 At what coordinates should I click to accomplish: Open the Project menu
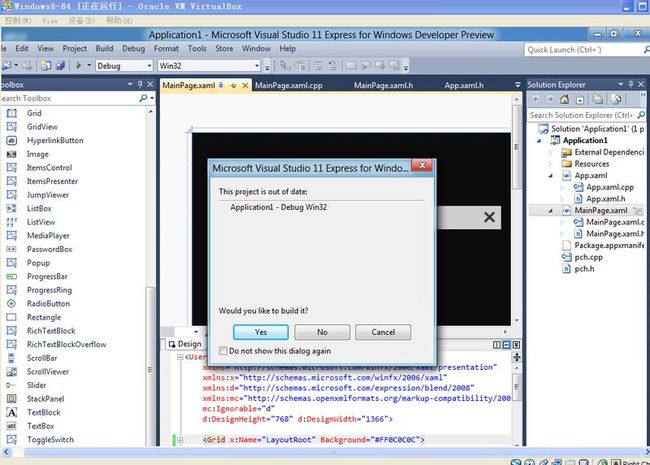tap(75, 49)
